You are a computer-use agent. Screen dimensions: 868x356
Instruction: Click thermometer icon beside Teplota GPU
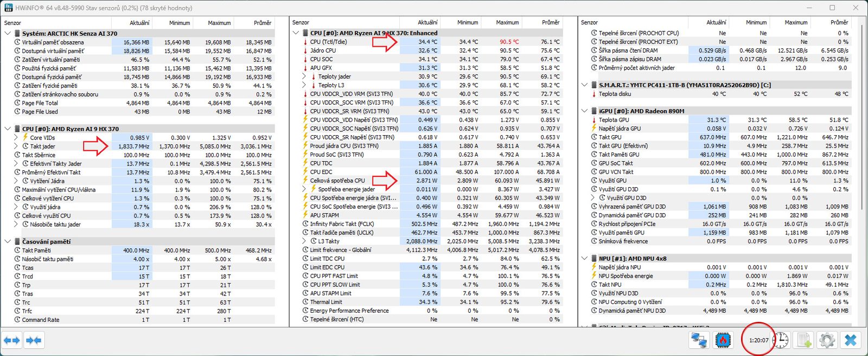593,120
